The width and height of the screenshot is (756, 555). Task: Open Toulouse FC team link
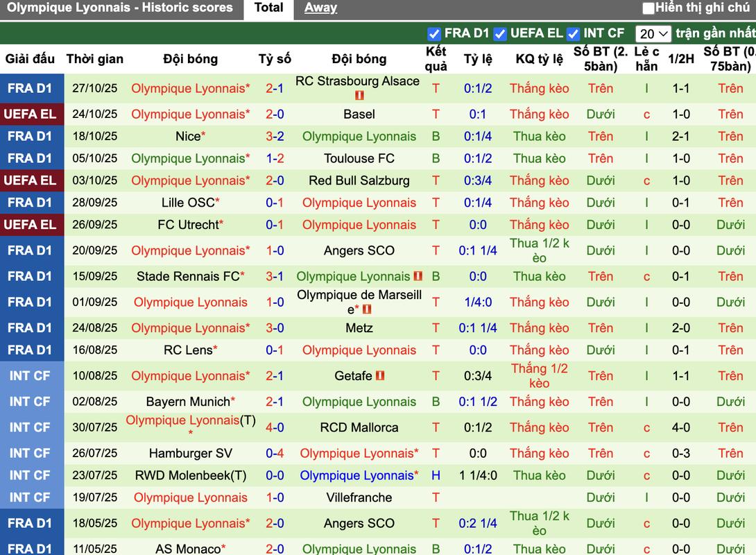tap(359, 159)
